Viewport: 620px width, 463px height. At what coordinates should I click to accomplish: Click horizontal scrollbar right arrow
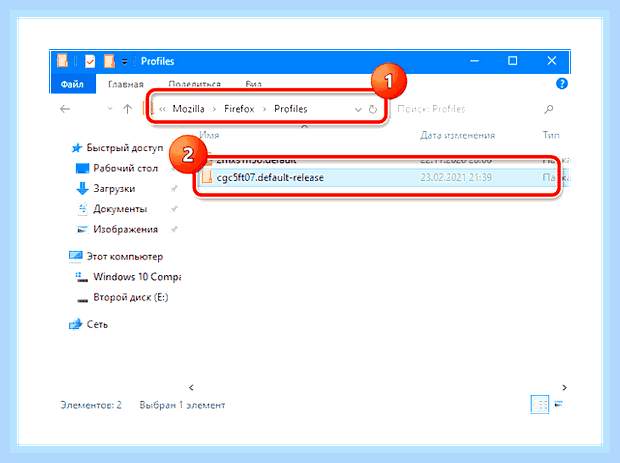(564, 387)
